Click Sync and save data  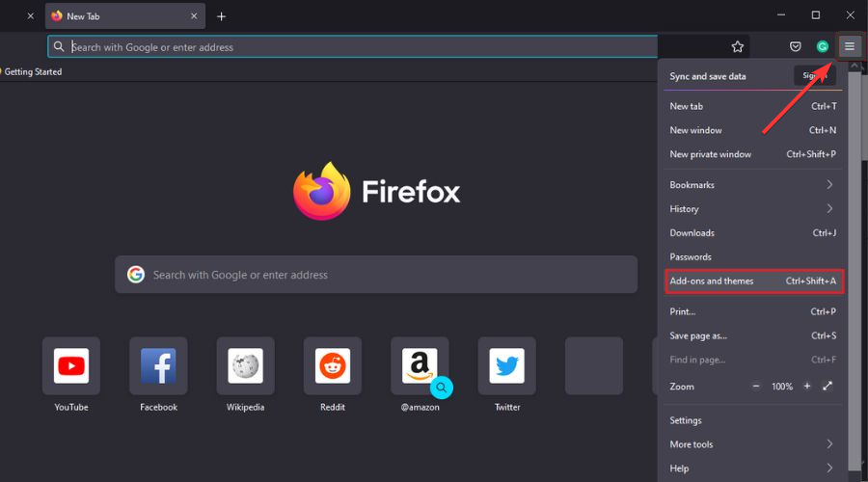(708, 76)
